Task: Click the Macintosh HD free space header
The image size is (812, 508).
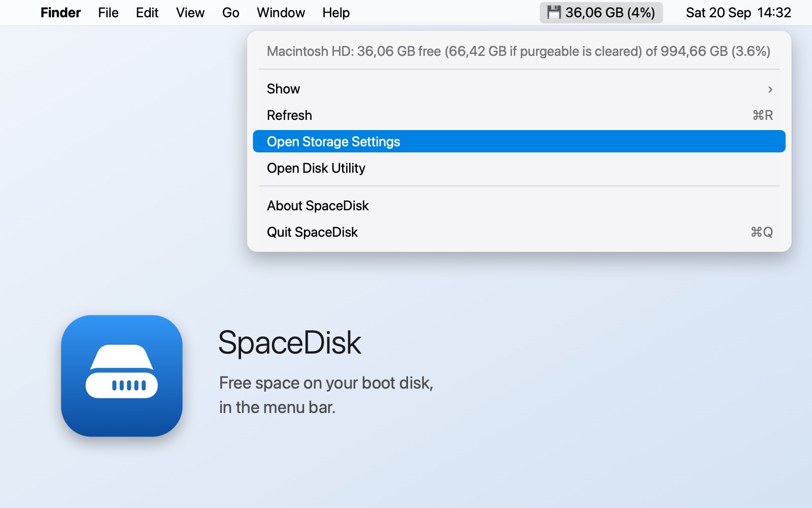Action: [x=519, y=51]
